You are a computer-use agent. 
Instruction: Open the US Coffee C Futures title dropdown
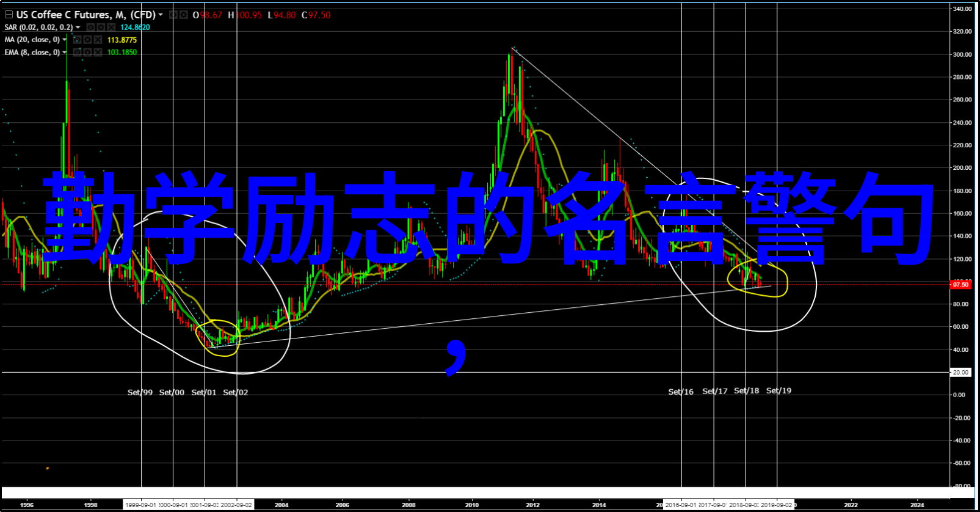pos(161,15)
